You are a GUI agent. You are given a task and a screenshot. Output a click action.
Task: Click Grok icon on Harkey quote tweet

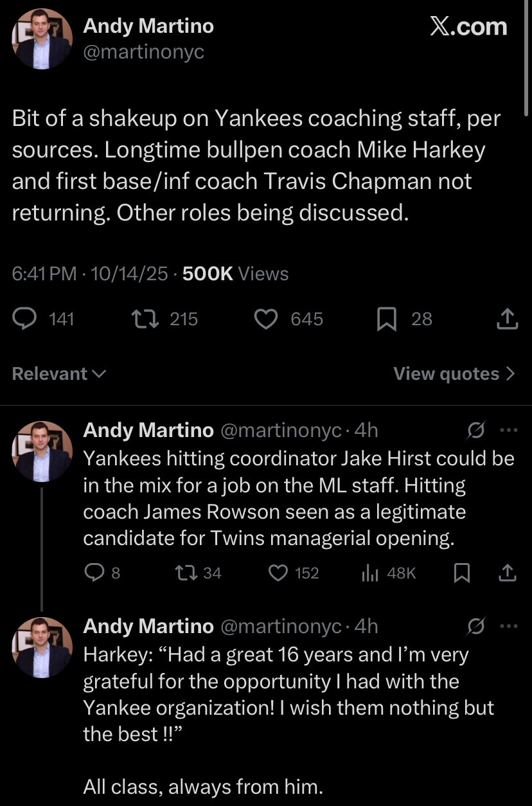tap(476, 625)
